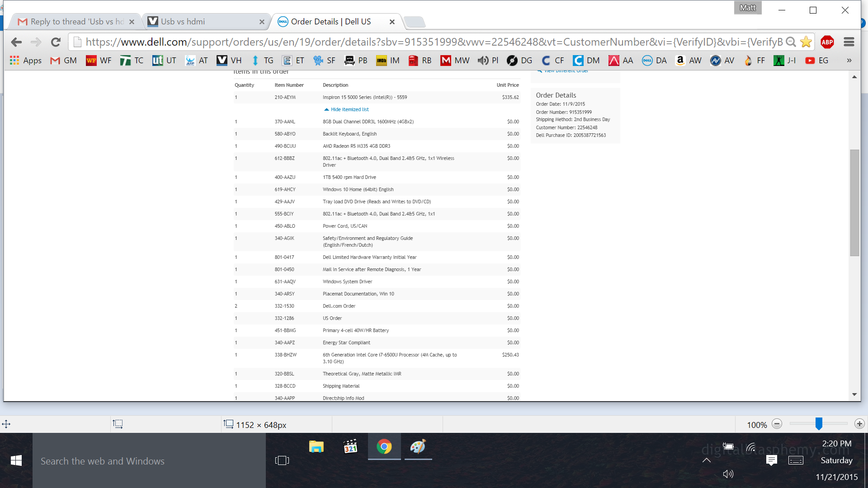Open the AT bookmark
The image size is (868, 488).
pos(197,61)
